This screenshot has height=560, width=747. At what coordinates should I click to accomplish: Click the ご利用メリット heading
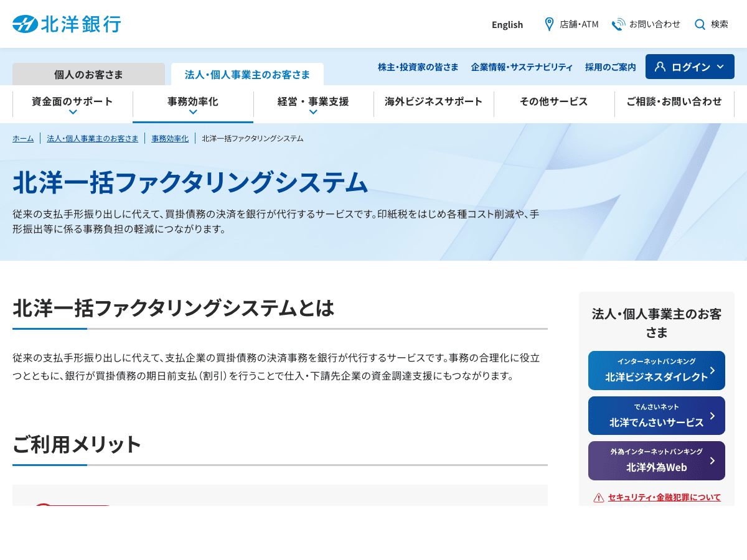(77, 444)
